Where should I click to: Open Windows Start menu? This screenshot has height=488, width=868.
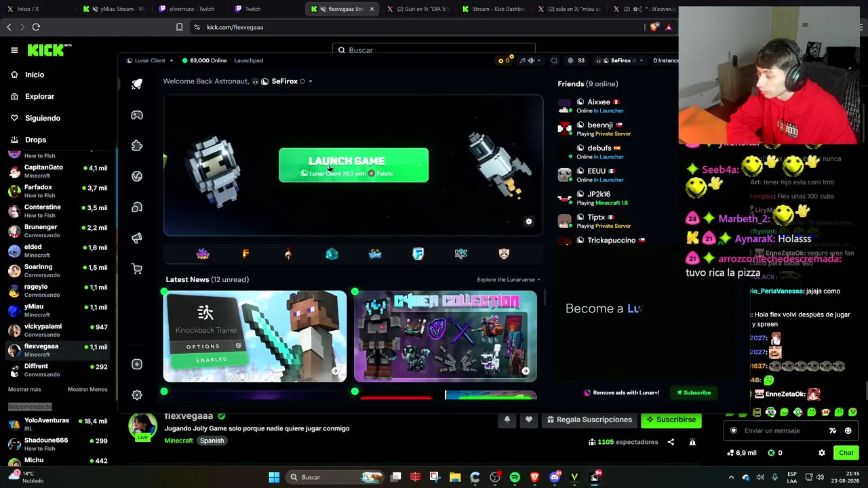274,477
